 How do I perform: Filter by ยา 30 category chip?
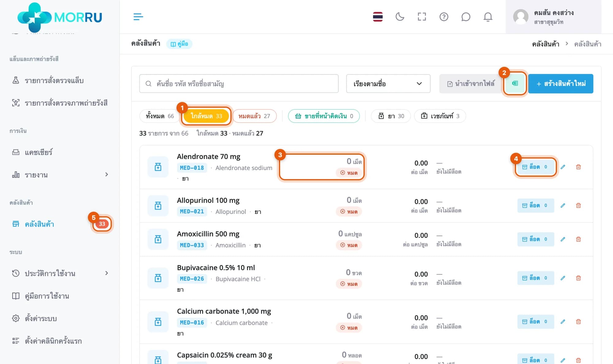(x=391, y=116)
